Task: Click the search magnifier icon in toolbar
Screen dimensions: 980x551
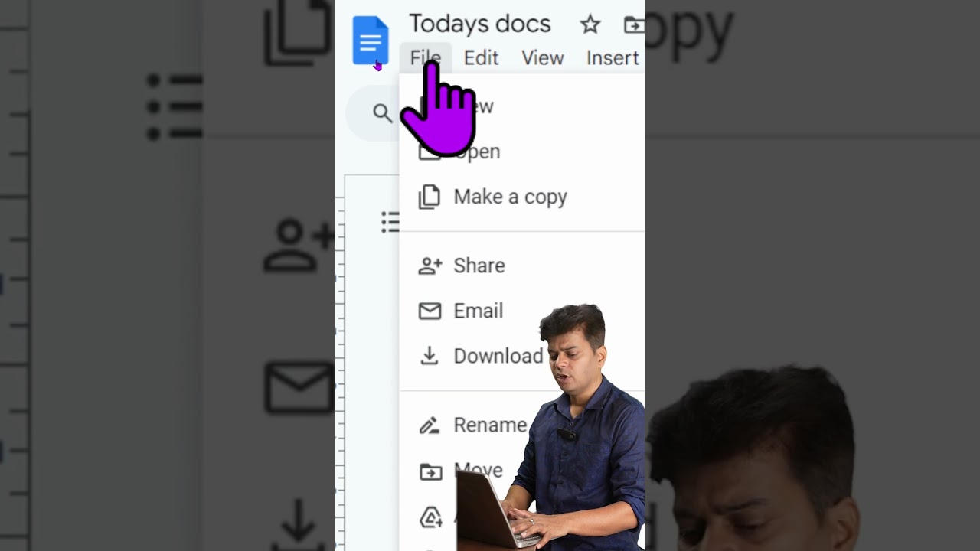Action: [x=382, y=113]
